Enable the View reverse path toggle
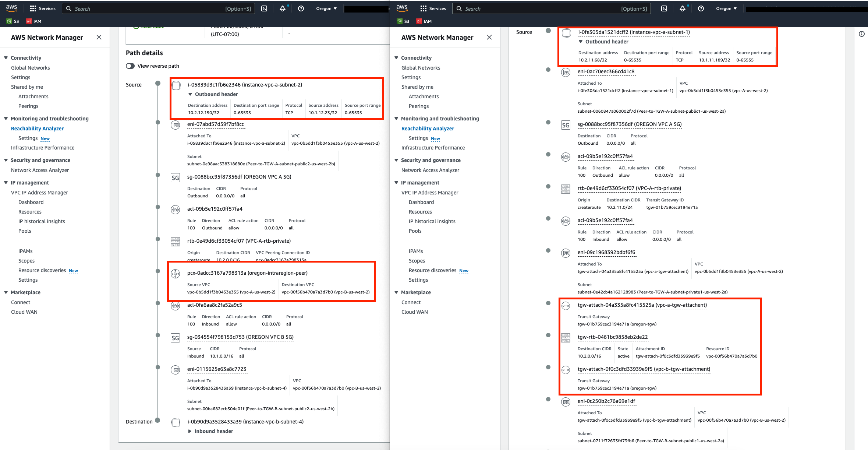 (x=130, y=66)
